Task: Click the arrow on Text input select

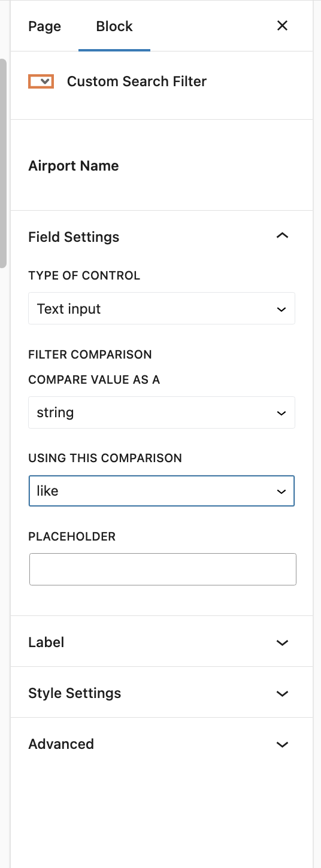Action: 281,309
